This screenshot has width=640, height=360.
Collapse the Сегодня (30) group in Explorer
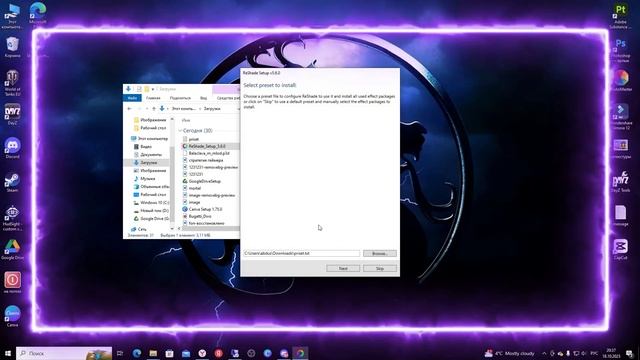pyautogui.click(x=180, y=131)
